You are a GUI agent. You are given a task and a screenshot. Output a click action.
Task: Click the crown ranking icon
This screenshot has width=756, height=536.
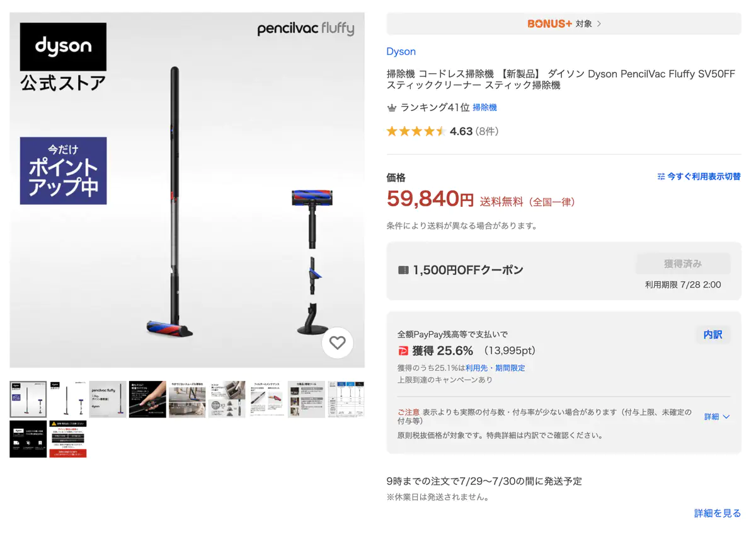(392, 108)
